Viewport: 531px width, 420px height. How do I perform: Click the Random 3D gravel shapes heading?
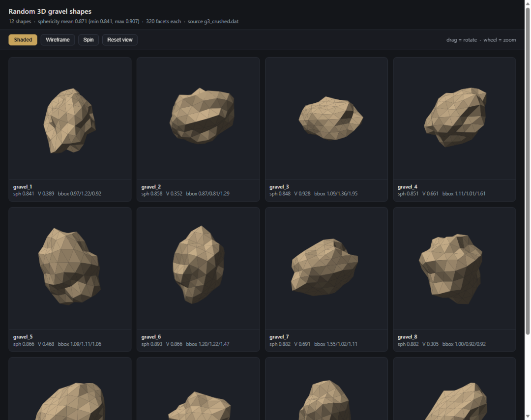coord(50,11)
